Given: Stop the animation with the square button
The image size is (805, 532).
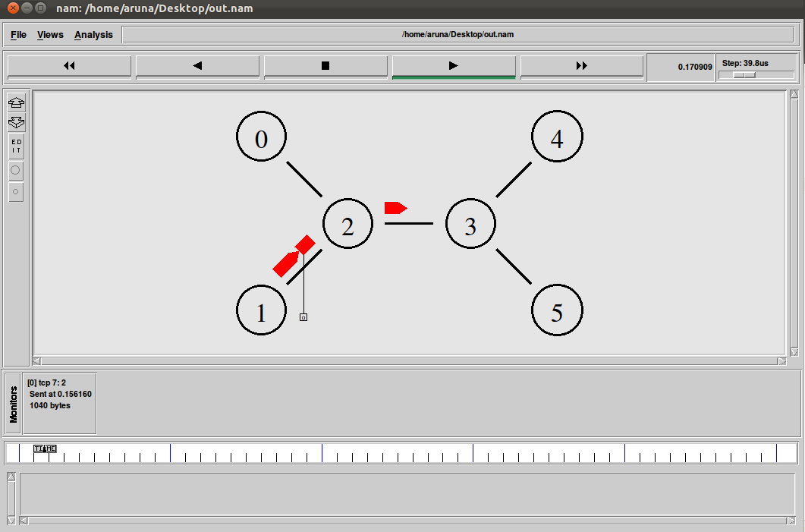Looking at the screenshot, I should click(x=325, y=66).
